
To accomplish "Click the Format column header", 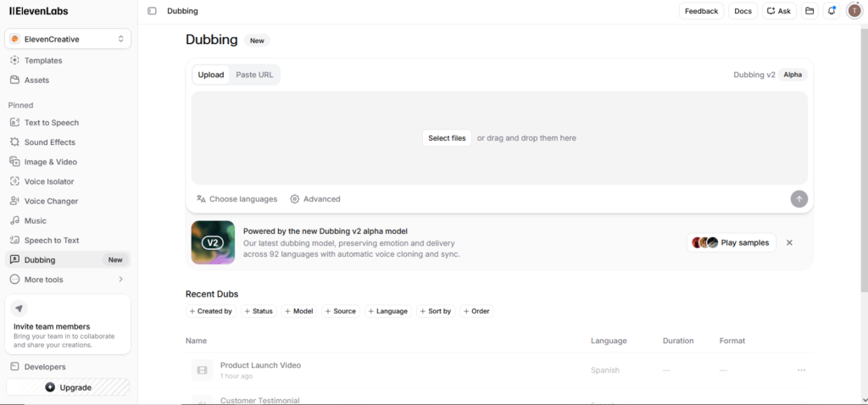I will [732, 341].
